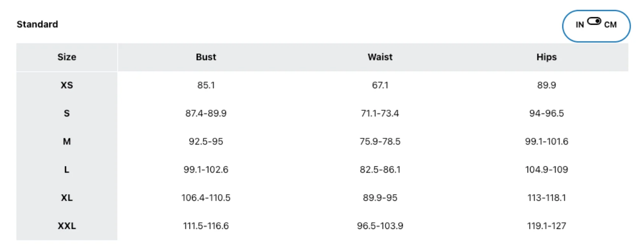Click the M waist value 75.9-78.5
This screenshot has width=644, height=248.
380,142
